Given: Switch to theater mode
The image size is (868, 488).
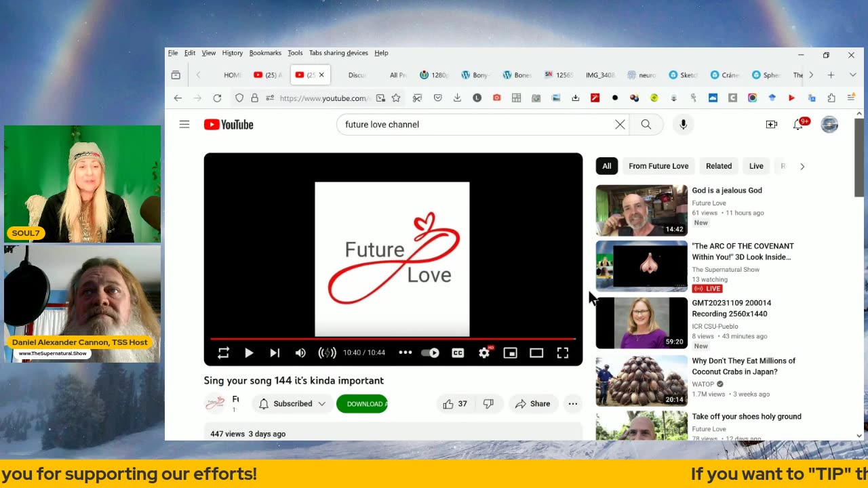Looking at the screenshot, I should (x=536, y=353).
